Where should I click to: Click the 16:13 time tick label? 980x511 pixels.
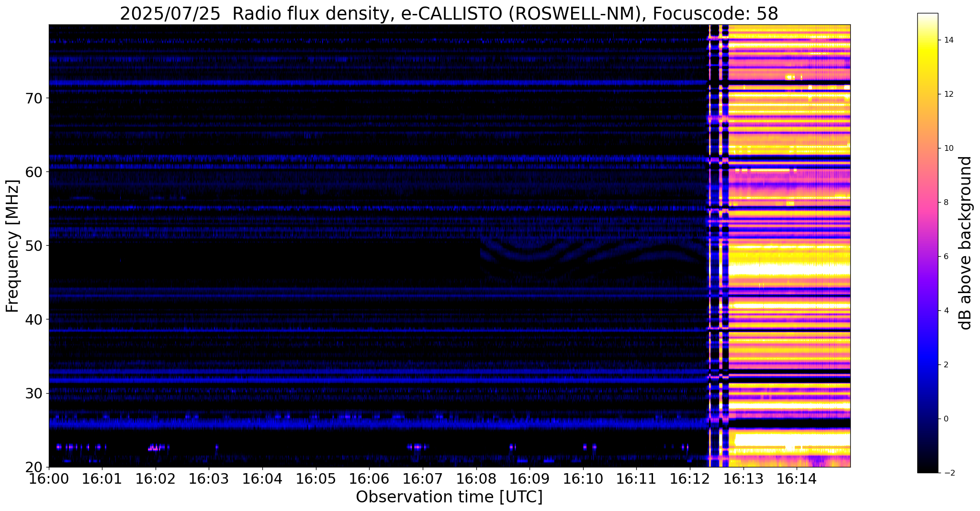743,479
